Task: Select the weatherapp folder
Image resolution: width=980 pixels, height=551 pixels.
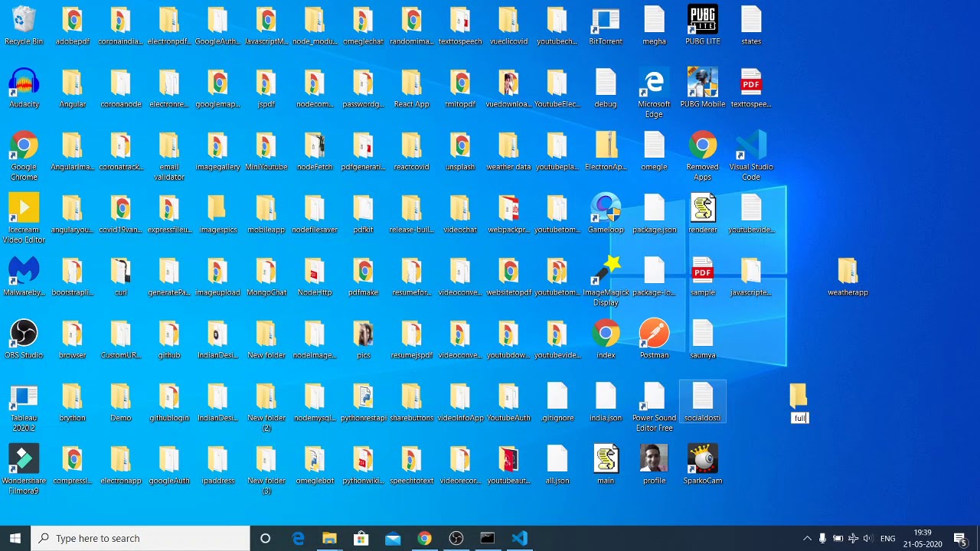Action: point(848,272)
